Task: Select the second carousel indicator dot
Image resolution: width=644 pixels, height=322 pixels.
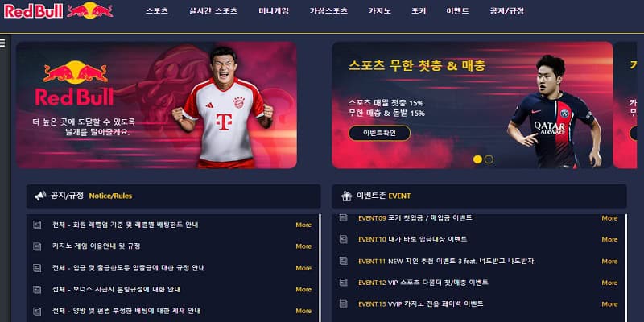Action: click(x=489, y=159)
